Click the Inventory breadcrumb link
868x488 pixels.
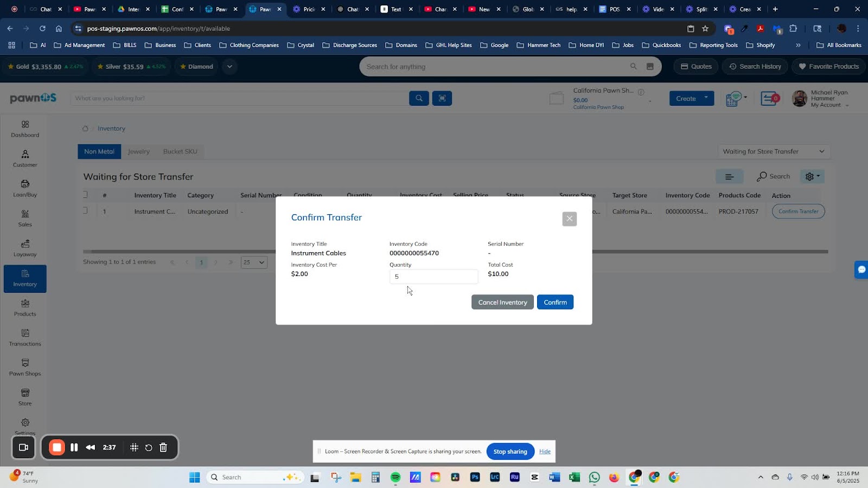click(111, 129)
